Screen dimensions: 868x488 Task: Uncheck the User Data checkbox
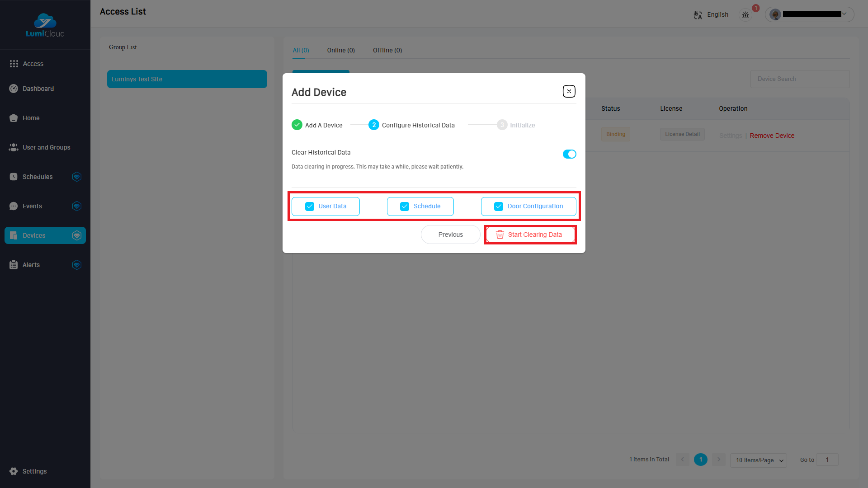[x=310, y=206]
